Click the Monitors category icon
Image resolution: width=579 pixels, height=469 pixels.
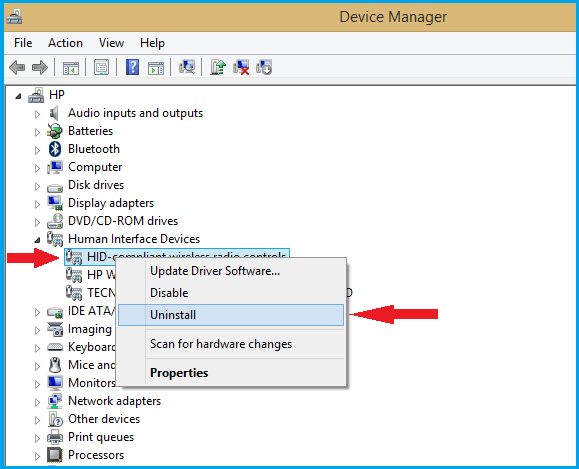coord(55,383)
